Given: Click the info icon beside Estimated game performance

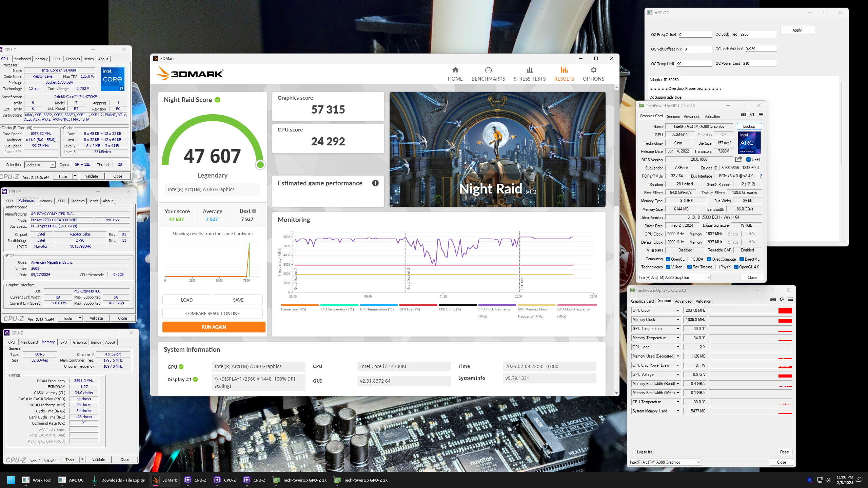Looking at the screenshot, I should [375, 183].
